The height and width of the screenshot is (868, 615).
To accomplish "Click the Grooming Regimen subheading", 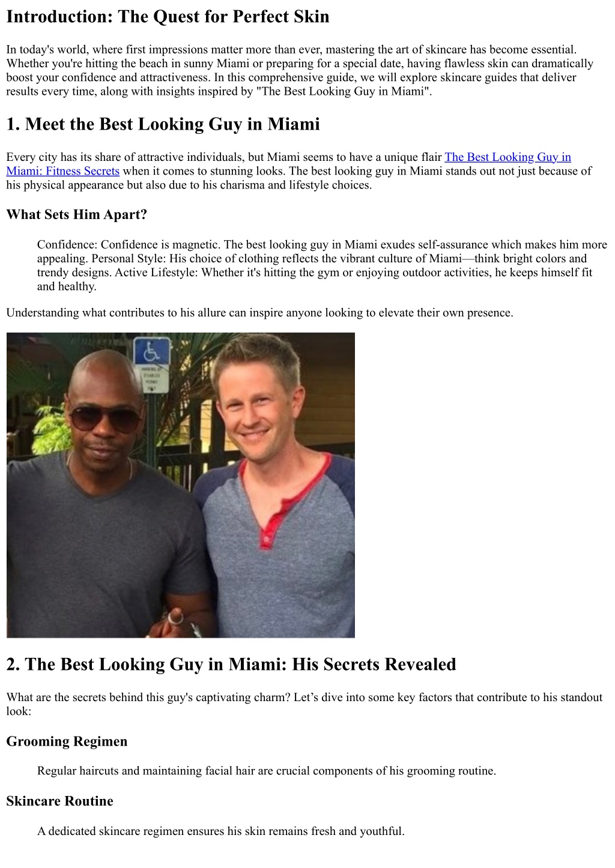I will tap(67, 741).
